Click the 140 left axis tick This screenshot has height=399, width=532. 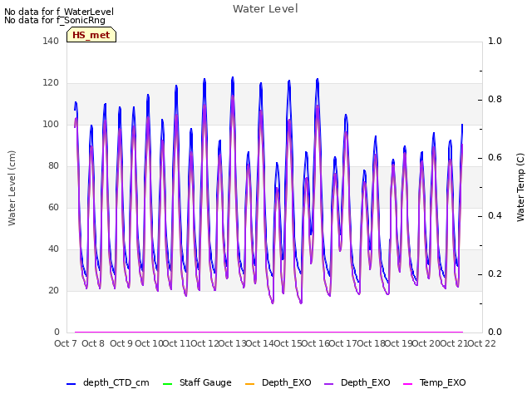click(51, 41)
